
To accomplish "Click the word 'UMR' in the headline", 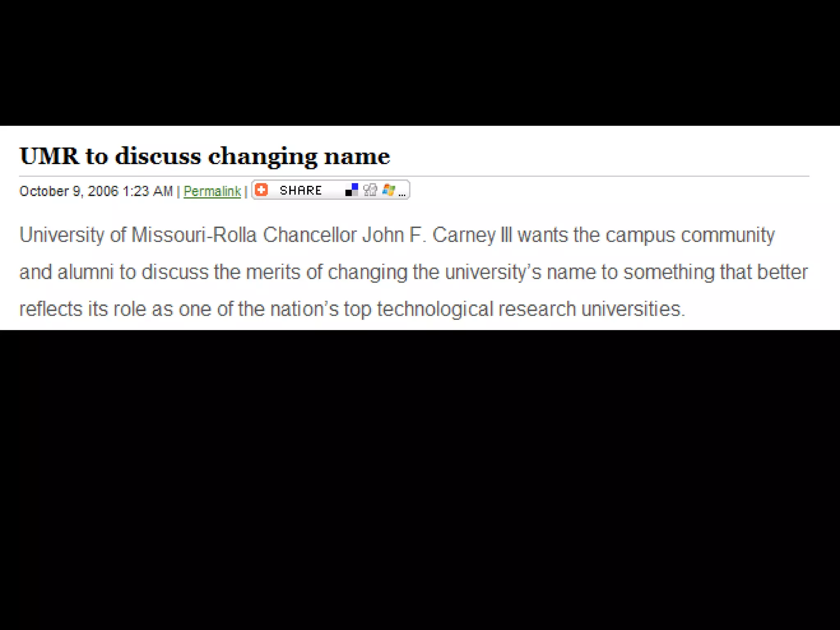I will tap(49, 156).
